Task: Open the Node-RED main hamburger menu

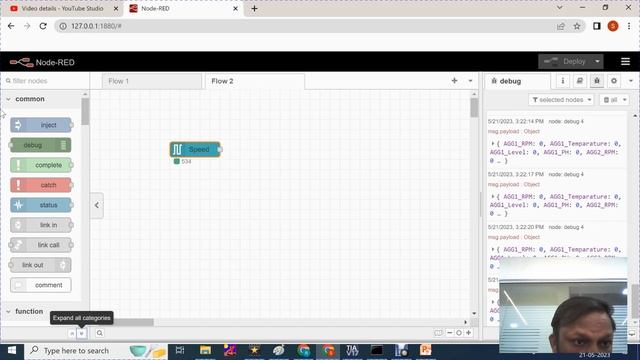Action: tap(625, 62)
